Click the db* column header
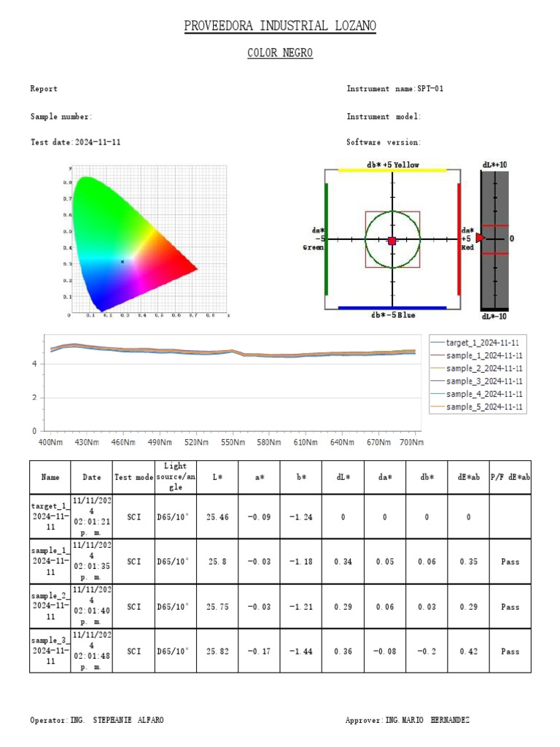This screenshot has height=747, width=560. [427, 477]
